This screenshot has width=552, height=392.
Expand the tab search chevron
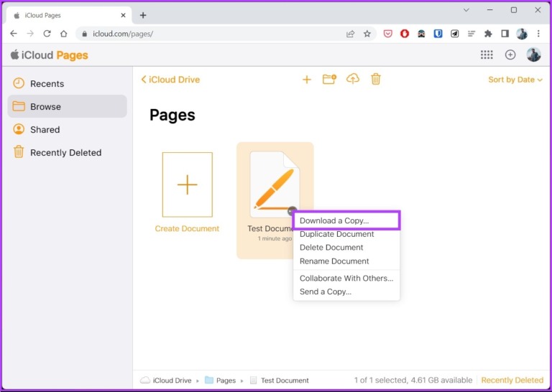coord(466,10)
